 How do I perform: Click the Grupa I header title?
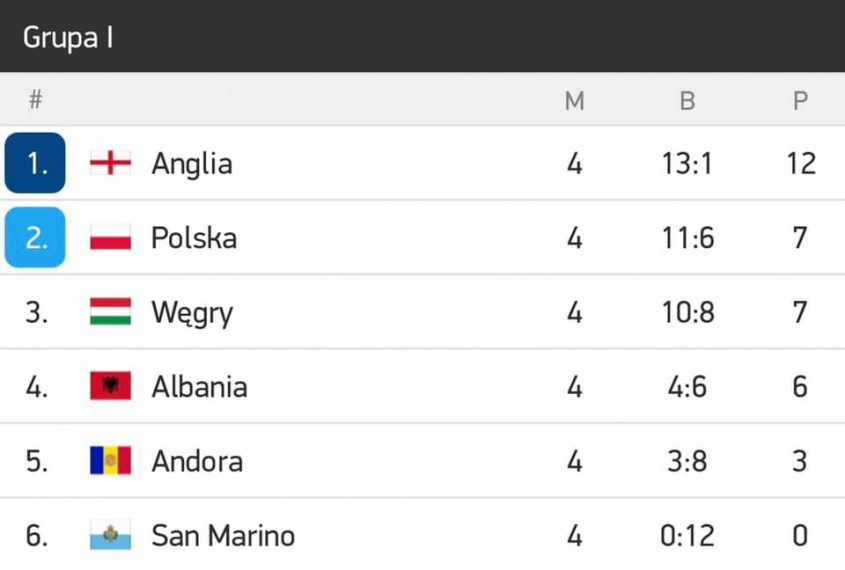pyautogui.click(x=68, y=37)
